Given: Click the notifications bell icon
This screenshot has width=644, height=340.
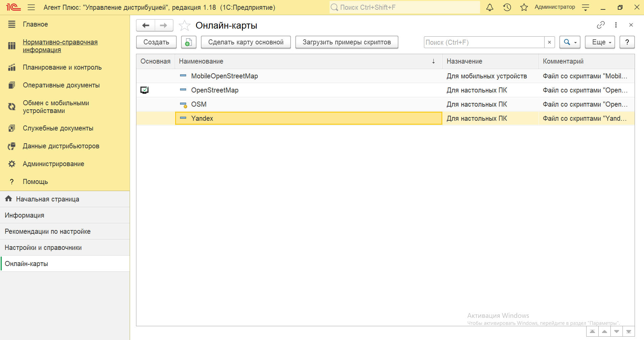Looking at the screenshot, I should click(489, 7).
